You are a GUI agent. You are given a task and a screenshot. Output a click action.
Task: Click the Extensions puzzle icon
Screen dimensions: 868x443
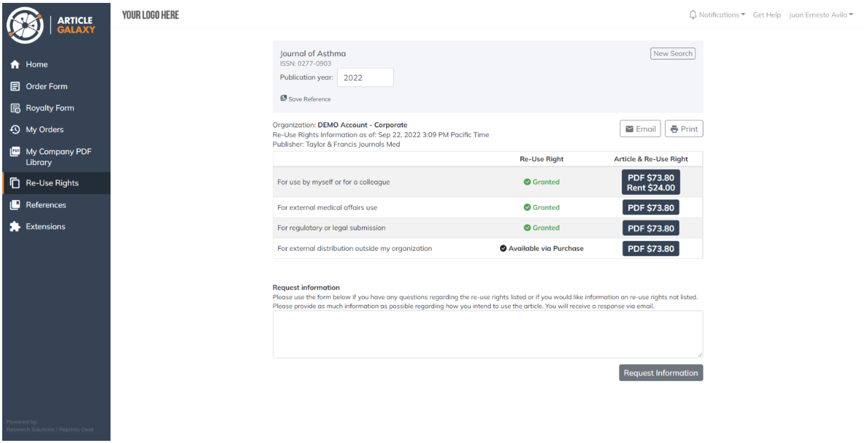(15, 226)
